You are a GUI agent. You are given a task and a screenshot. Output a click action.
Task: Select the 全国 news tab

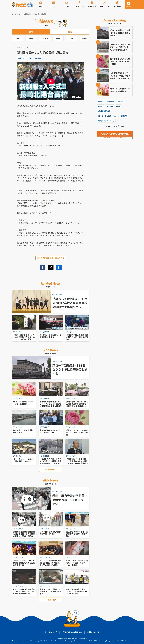click(x=70, y=32)
